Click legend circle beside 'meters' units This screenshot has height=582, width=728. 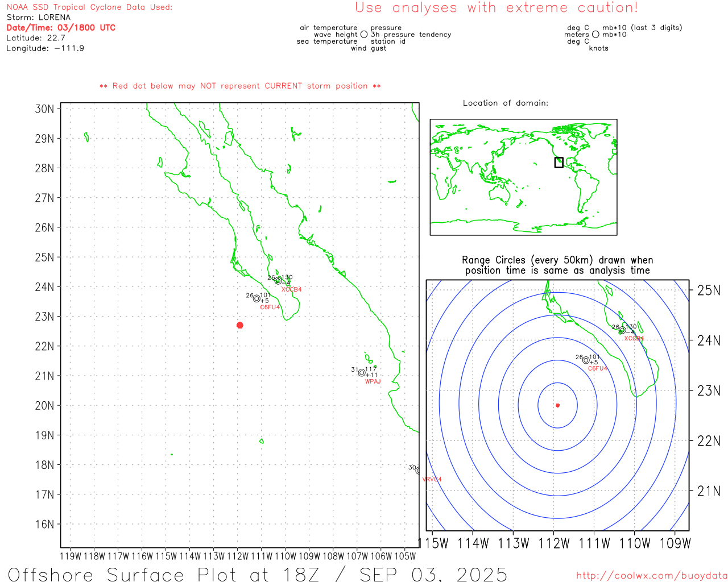tap(595, 34)
